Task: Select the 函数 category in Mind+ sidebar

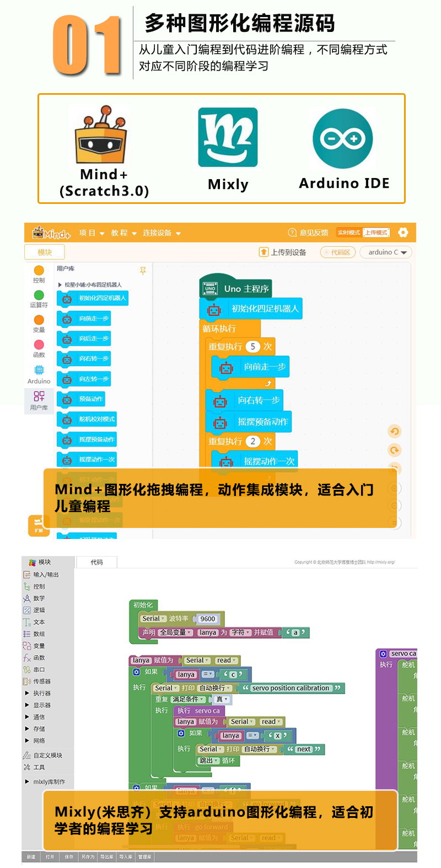Action: [x=39, y=349]
